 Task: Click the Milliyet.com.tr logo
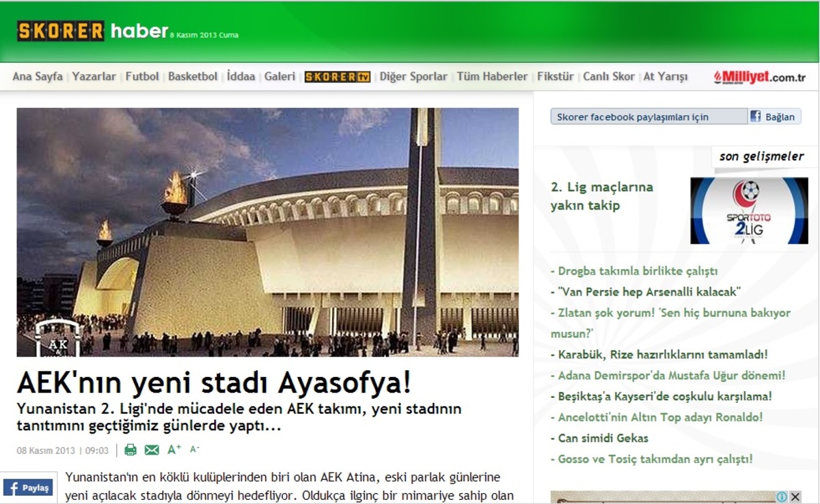[759, 77]
